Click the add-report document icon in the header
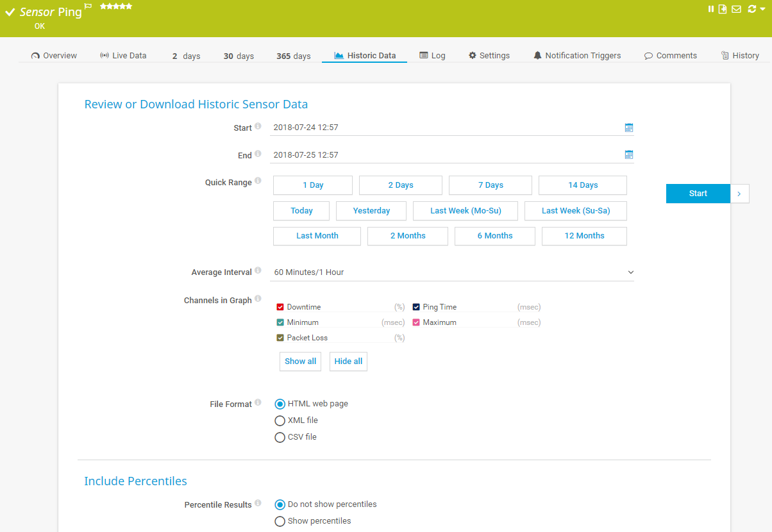Screen dimensions: 772x532 [723, 9]
